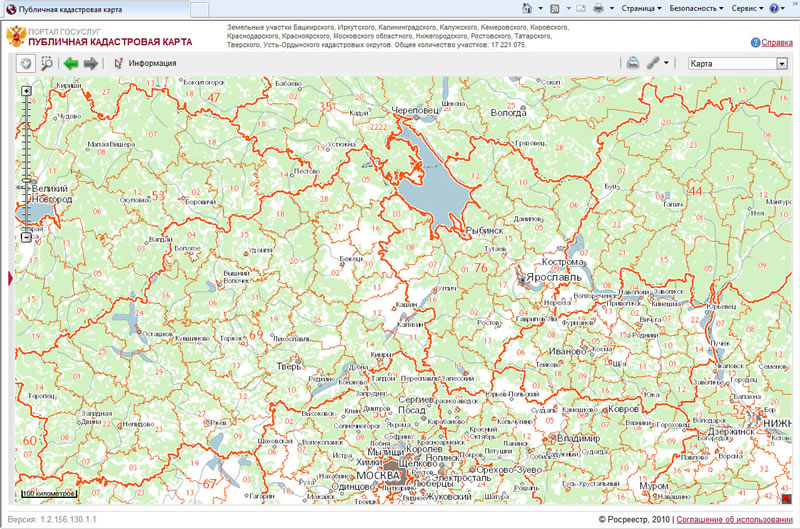Click the chain link icon
The height and width of the screenshot is (529, 800).
[653, 63]
